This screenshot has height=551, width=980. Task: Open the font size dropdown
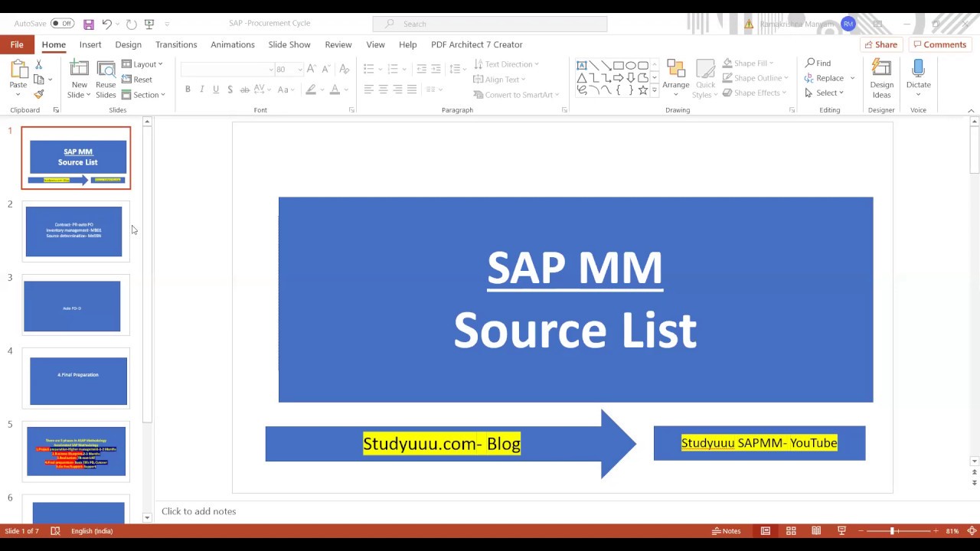(x=299, y=70)
